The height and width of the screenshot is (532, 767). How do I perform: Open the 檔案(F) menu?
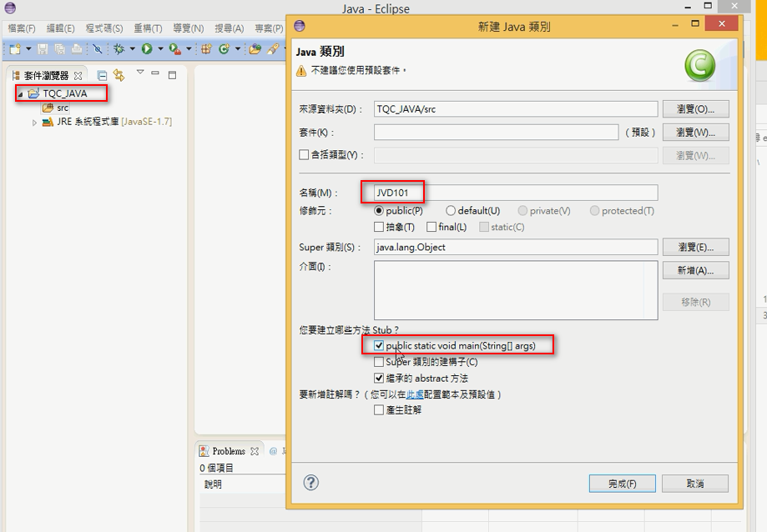(x=22, y=28)
